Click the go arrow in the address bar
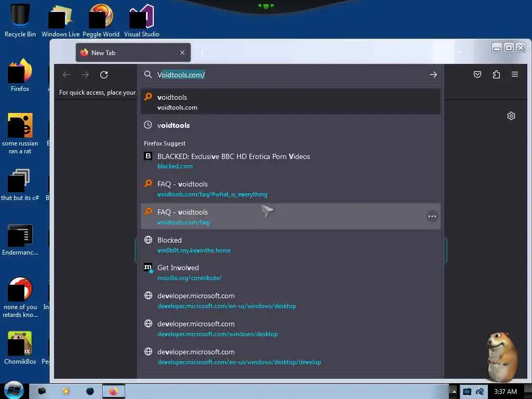532x399 pixels. (433, 75)
